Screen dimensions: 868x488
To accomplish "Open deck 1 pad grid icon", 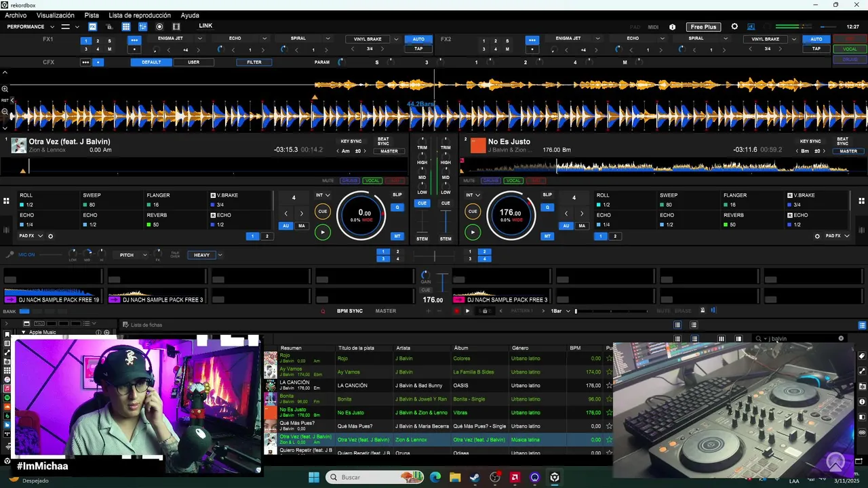I will 6,201.
